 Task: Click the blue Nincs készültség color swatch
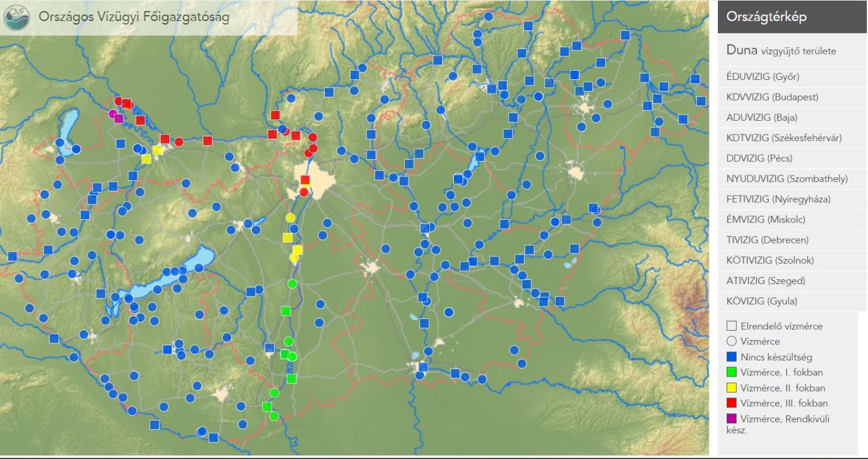(x=732, y=357)
